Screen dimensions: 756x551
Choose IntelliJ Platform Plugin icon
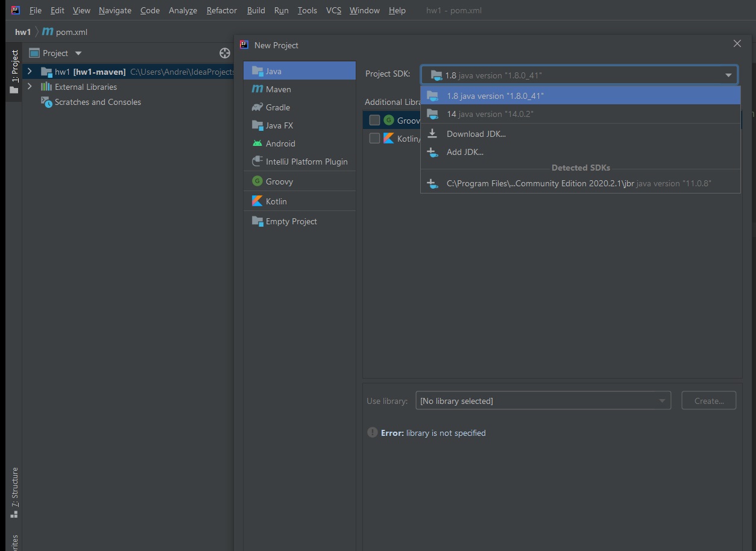click(x=257, y=162)
